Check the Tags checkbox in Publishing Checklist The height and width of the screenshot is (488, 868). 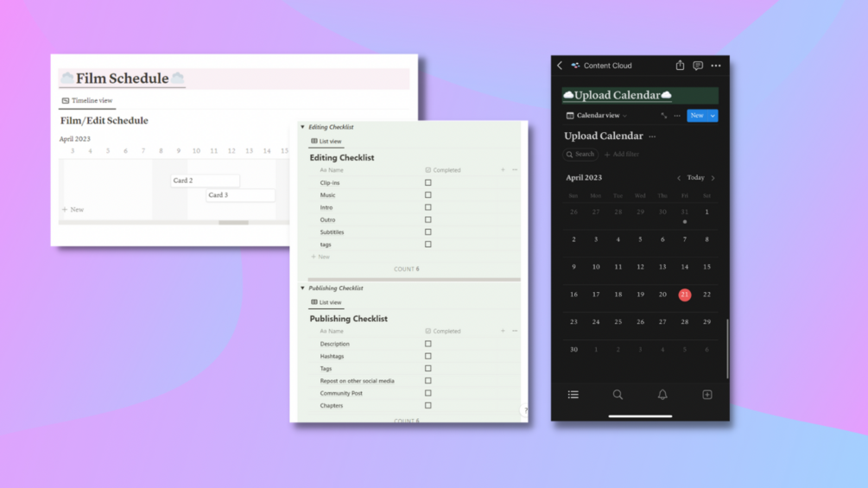(428, 369)
